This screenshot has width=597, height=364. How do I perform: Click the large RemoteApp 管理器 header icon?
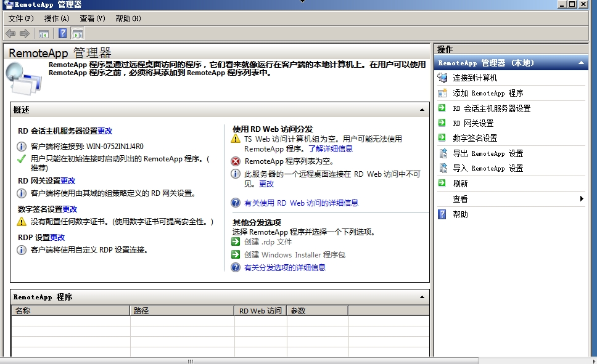[x=23, y=79]
